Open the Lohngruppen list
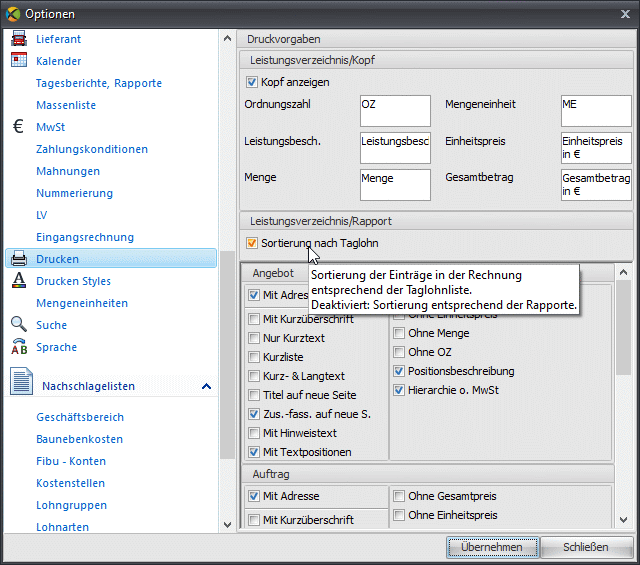This screenshot has width=640, height=565. click(x=71, y=505)
